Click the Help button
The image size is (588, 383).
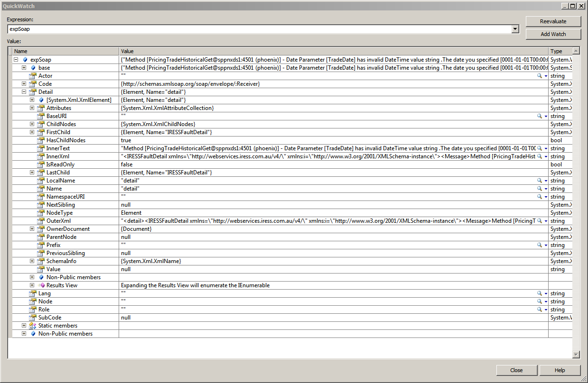coord(560,370)
